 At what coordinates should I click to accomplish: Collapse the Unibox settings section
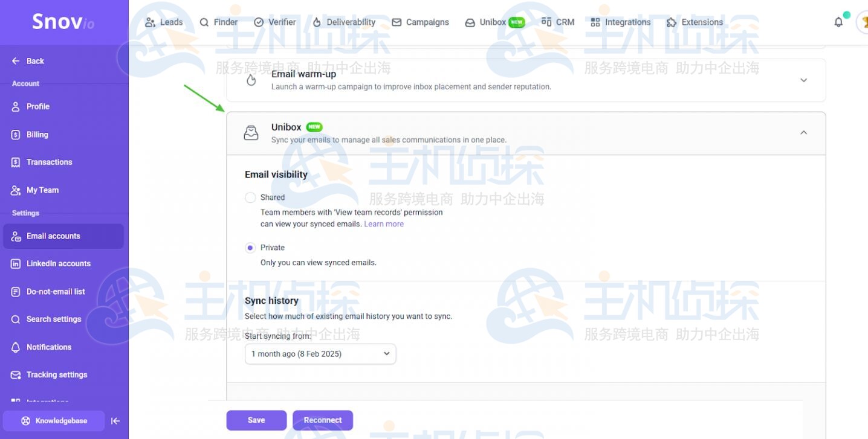click(x=803, y=132)
